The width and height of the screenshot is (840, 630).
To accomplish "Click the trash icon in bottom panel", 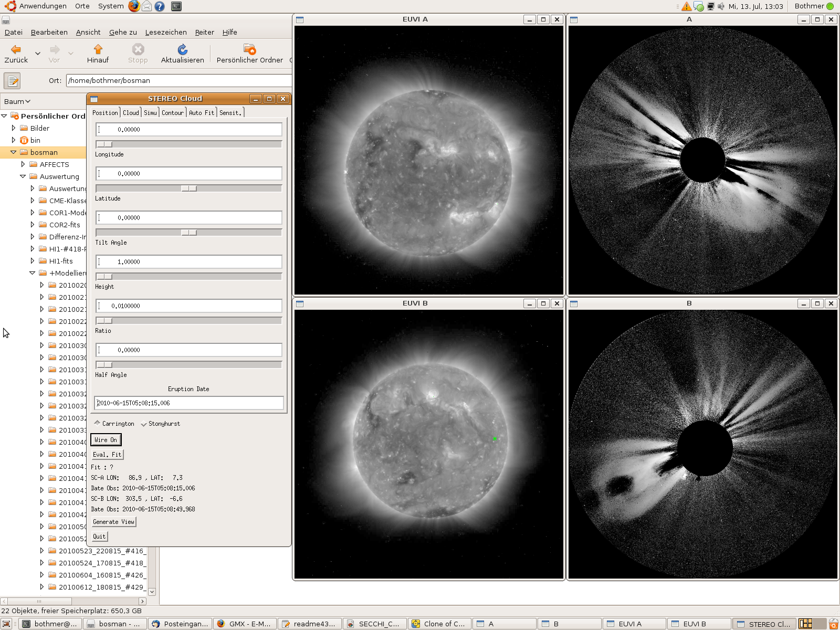I will tap(833, 624).
